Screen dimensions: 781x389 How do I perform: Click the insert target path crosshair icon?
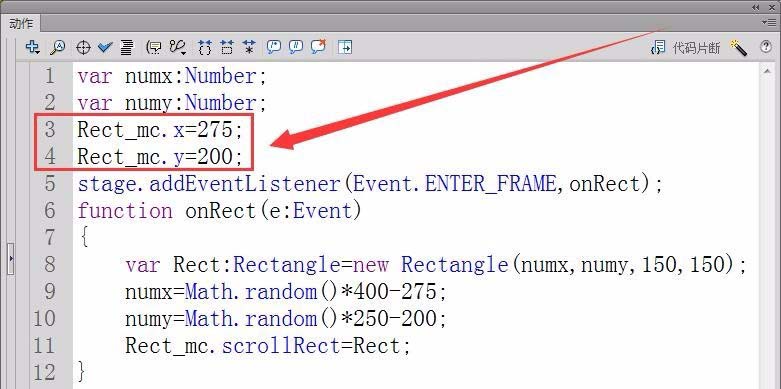(83, 48)
